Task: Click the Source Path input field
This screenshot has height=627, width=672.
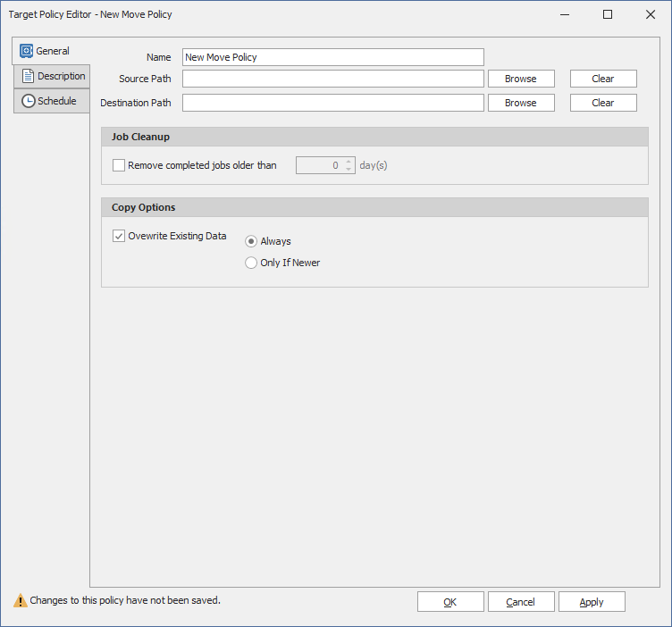Action: pos(332,79)
